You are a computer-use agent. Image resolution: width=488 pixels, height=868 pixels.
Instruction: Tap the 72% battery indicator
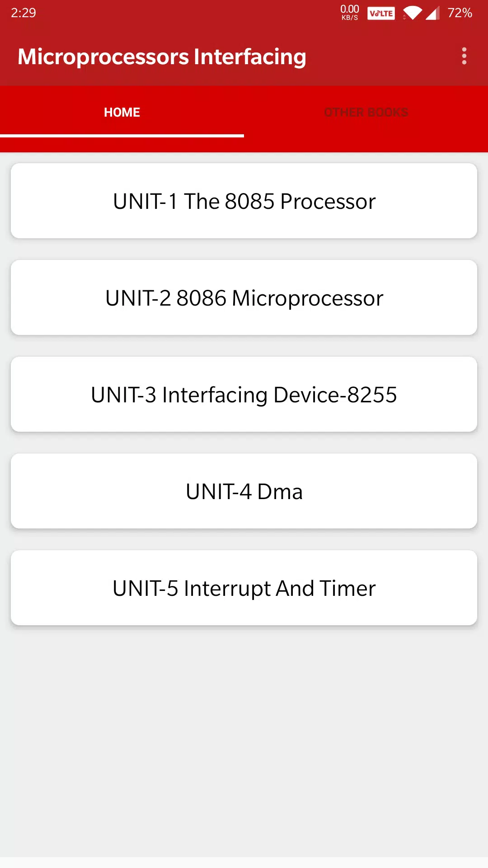tap(460, 13)
